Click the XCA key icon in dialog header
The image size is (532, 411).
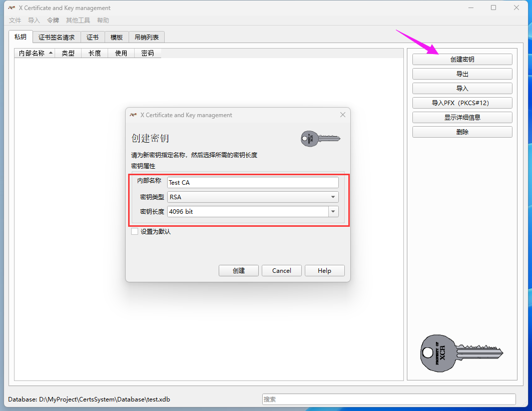[x=320, y=138]
